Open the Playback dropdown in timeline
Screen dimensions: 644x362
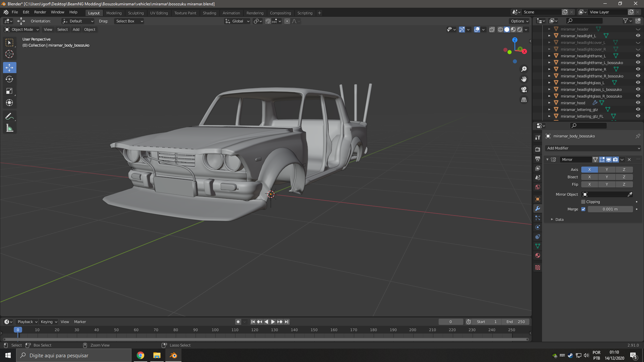click(27, 322)
